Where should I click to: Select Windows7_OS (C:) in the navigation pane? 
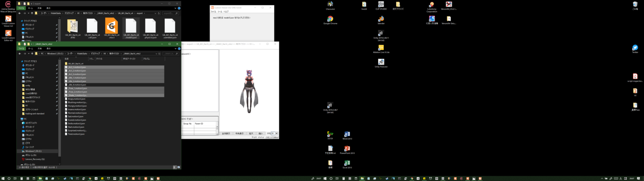pos(34,151)
